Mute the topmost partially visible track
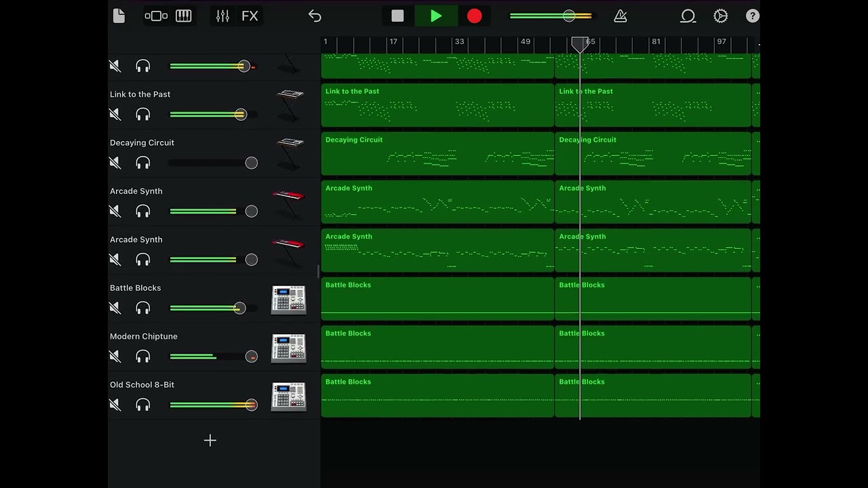 (x=115, y=66)
